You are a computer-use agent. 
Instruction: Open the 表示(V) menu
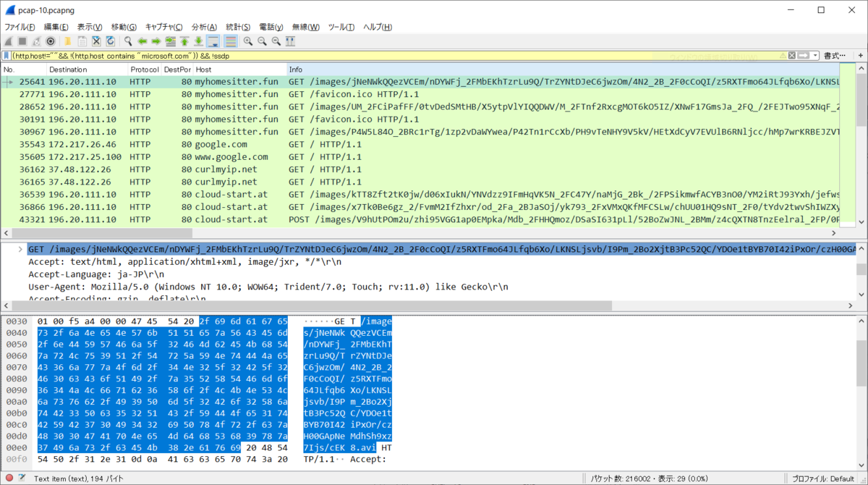coord(90,27)
